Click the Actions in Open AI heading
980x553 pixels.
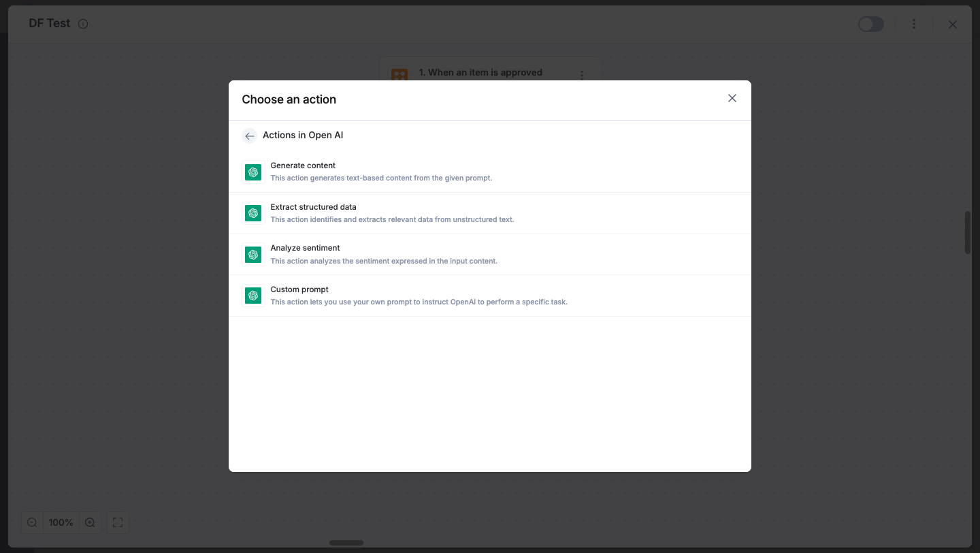pyautogui.click(x=303, y=135)
